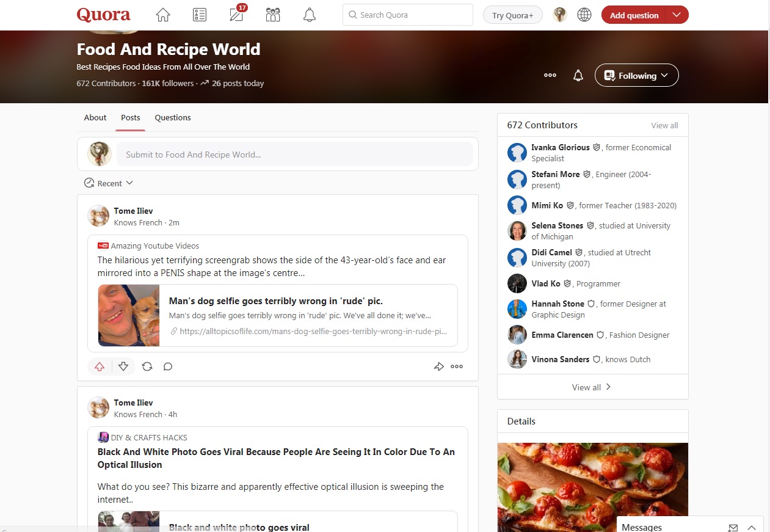Open the dog selfie post thumbnail
Viewport: 770px width, 532px height.
point(129,315)
